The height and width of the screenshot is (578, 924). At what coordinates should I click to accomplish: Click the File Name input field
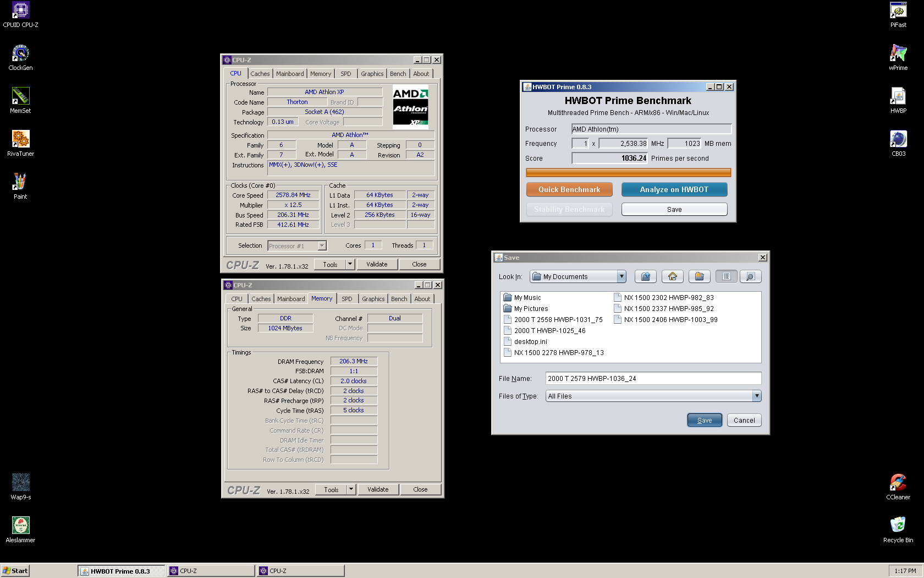(653, 378)
